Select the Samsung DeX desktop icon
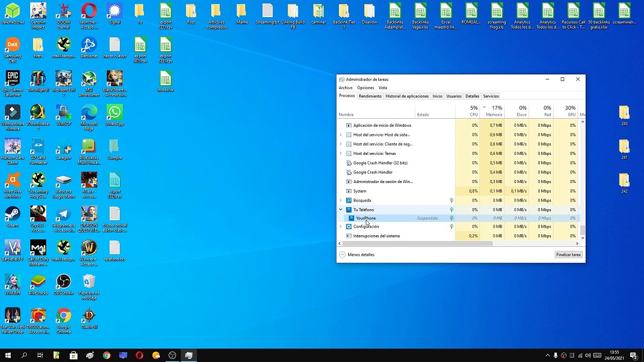Viewport: 644px width, 362px height. [13, 50]
